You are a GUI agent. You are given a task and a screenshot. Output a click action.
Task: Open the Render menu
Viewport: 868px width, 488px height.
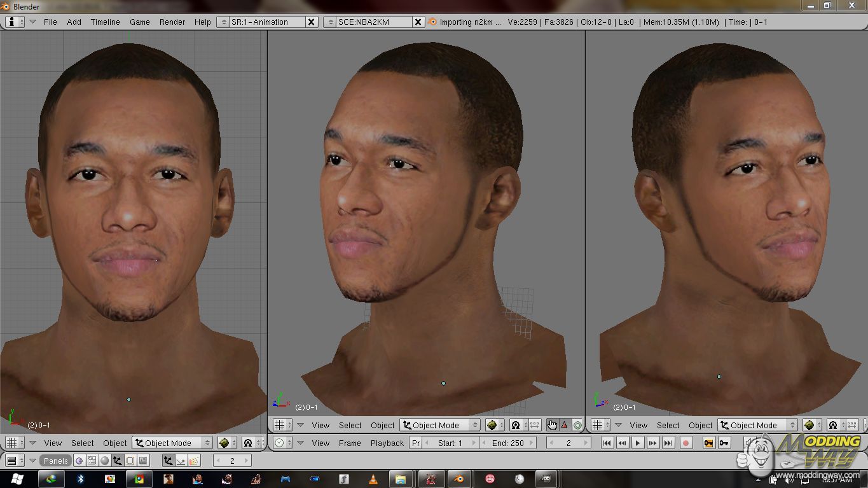pos(172,22)
